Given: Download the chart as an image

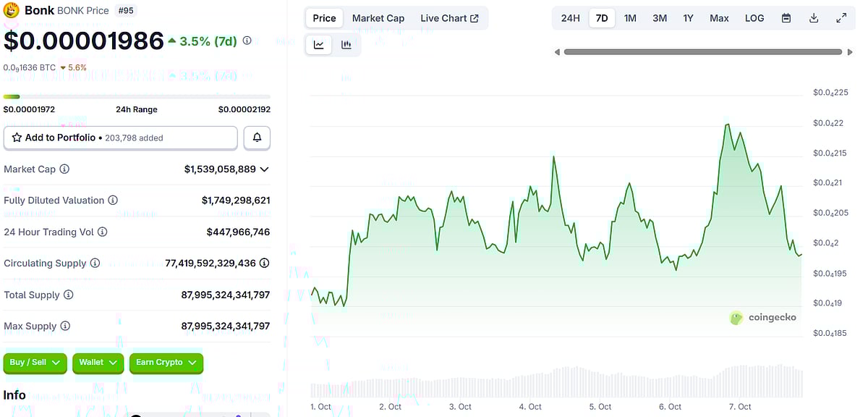Looking at the screenshot, I should pos(813,17).
